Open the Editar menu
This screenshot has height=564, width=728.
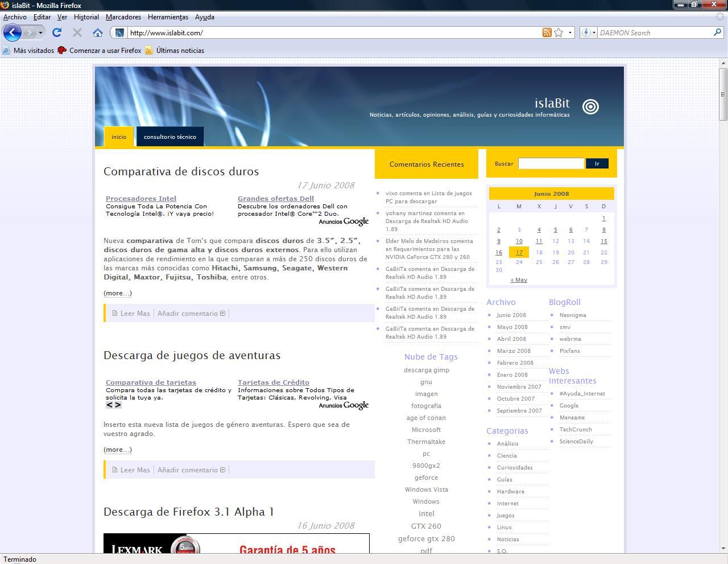coord(42,17)
